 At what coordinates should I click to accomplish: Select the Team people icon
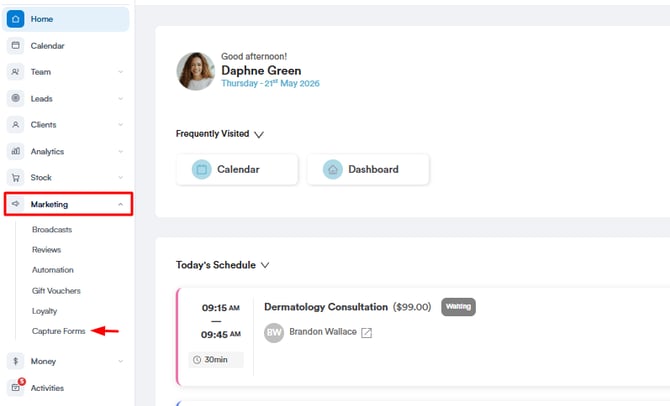coord(15,72)
